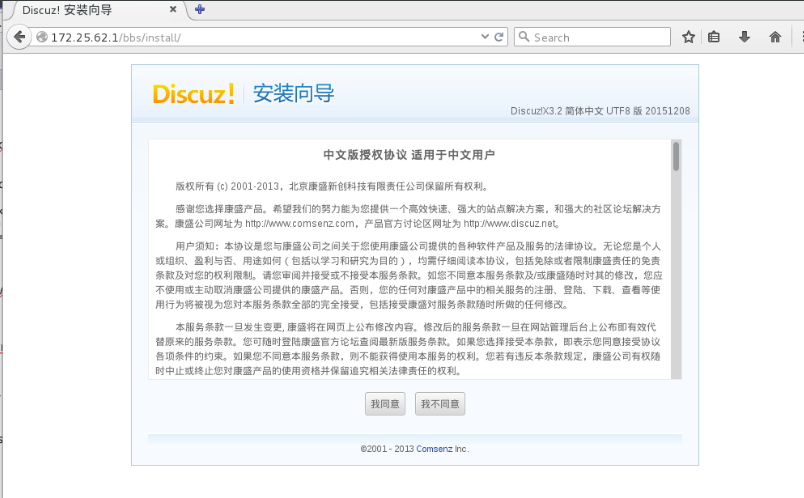
Task: Click the browser back arrow button
Action: [19, 37]
